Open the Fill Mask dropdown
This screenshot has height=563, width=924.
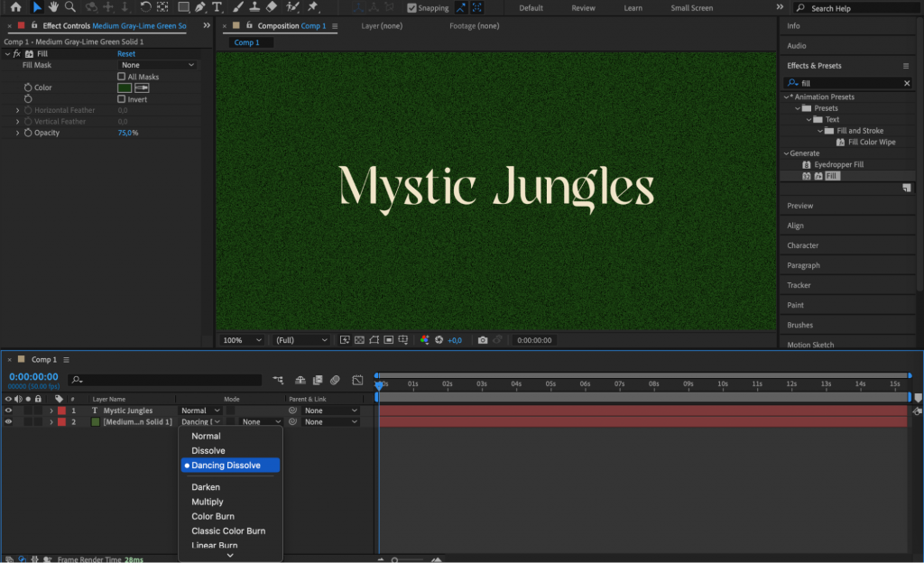[156, 65]
